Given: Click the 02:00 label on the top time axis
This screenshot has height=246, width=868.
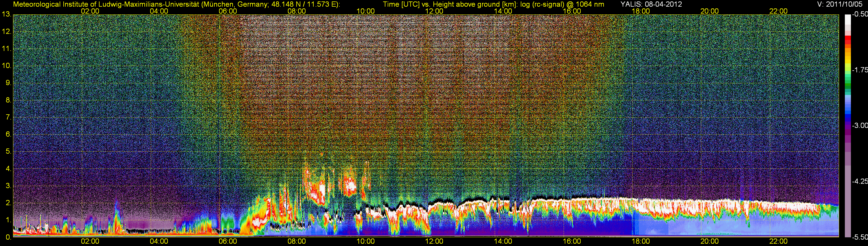Looking at the screenshot, I should coord(90,11).
